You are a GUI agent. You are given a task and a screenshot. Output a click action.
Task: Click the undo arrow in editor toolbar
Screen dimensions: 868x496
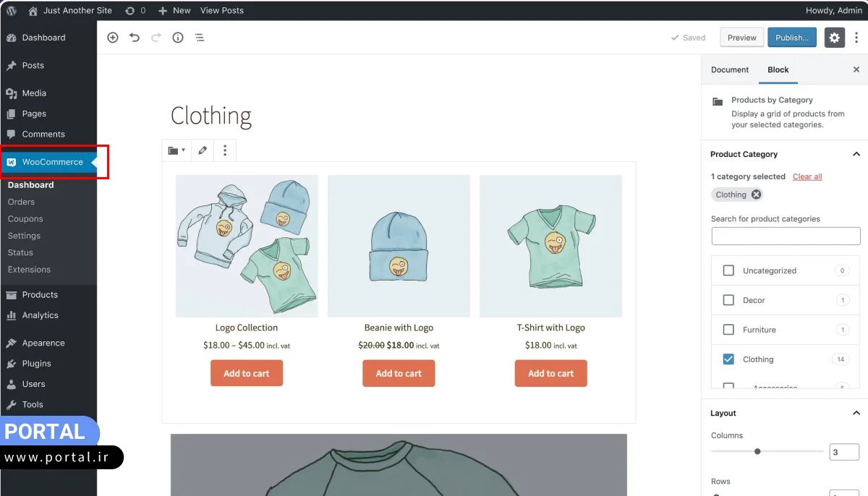pos(135,38)
